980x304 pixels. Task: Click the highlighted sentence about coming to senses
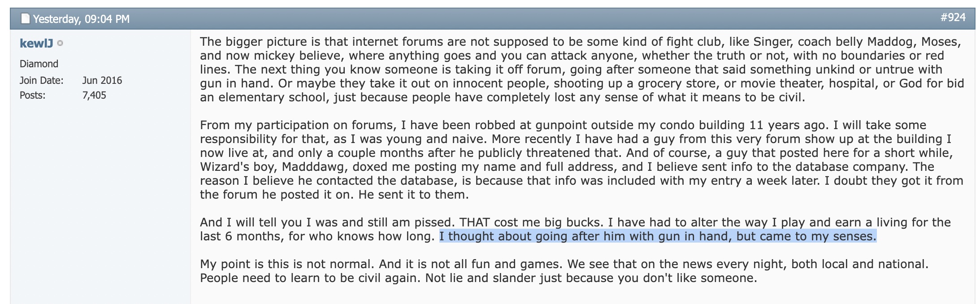[658, 236]
